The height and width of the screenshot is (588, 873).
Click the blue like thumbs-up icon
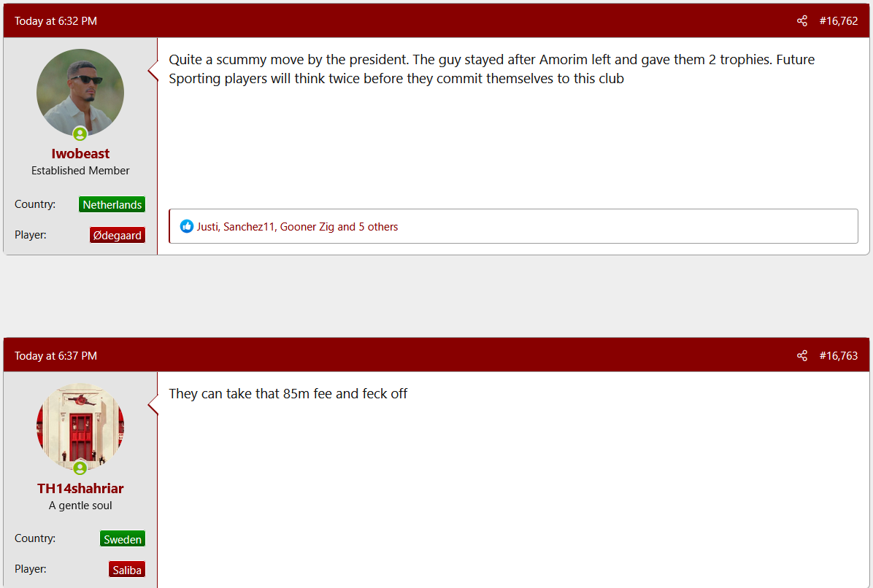[187, 226]
